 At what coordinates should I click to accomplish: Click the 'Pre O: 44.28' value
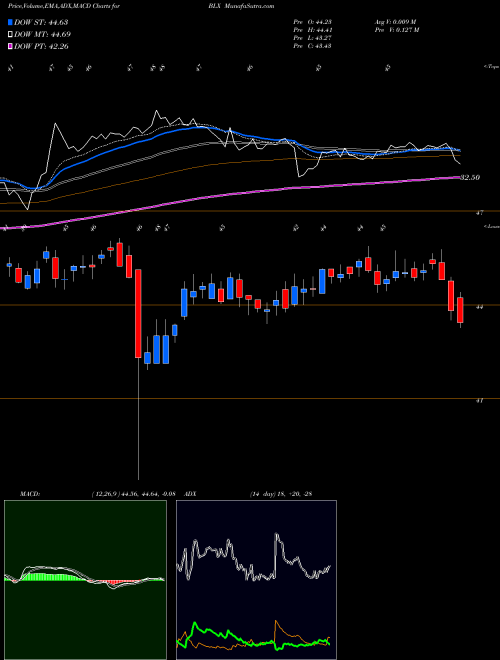tap(312, 22)
